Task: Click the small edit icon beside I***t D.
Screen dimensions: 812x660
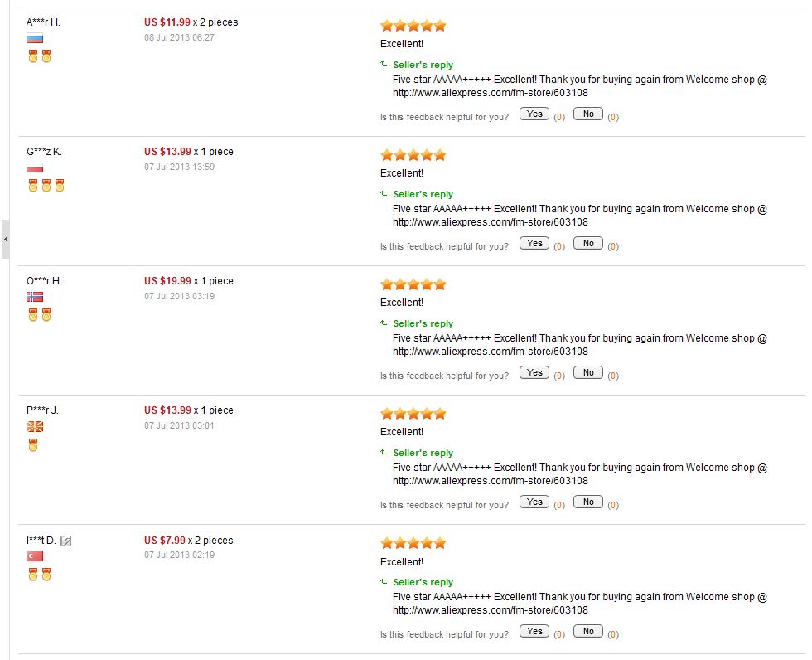Action: (x=65, y=541)
